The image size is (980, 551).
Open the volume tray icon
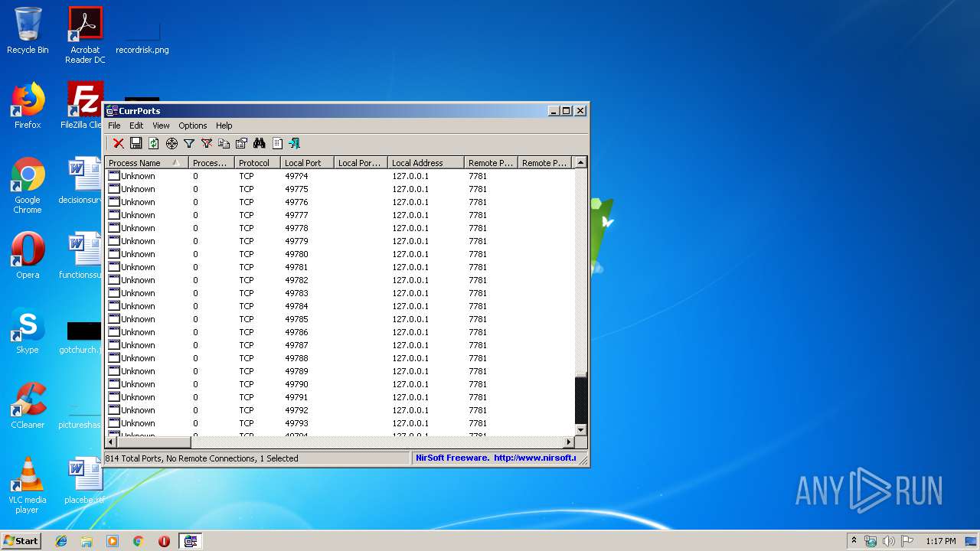click(x=889, y=541)
